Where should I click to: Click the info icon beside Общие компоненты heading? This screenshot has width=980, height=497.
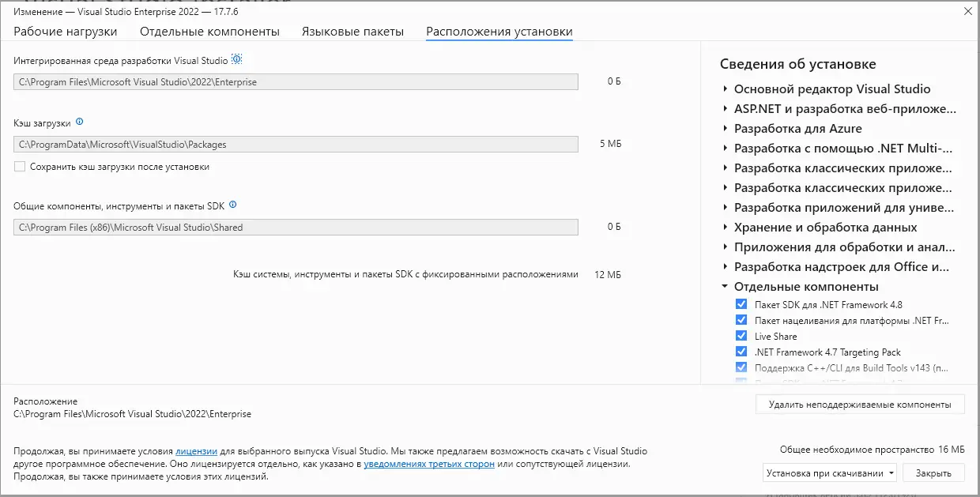coord(232,204)
